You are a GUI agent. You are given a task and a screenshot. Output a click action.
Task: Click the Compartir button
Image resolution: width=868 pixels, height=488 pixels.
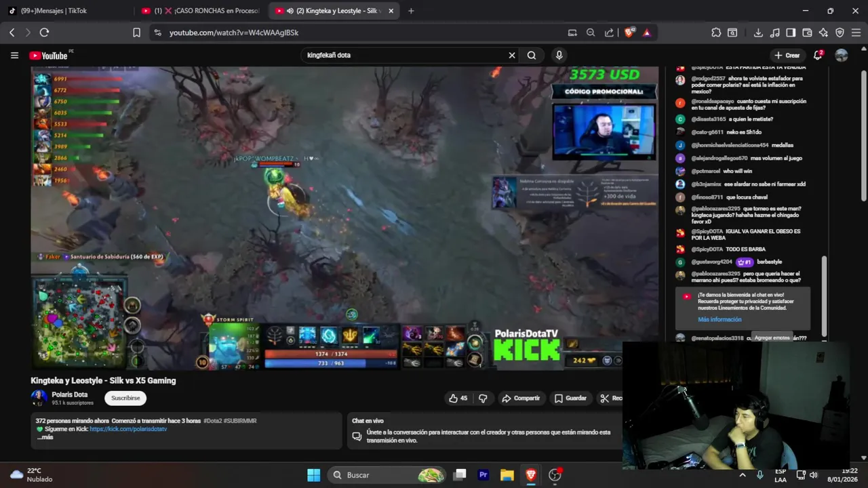(521, 398)
